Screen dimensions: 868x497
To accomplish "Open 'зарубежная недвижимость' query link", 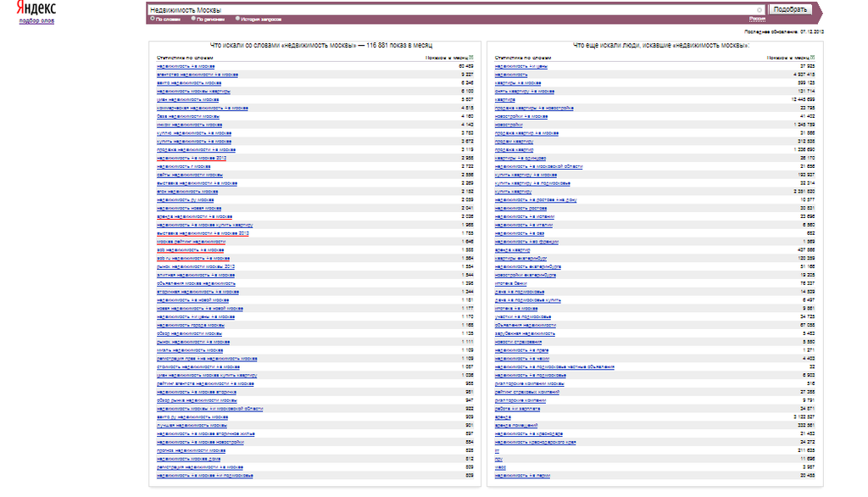I will [525, 333].
